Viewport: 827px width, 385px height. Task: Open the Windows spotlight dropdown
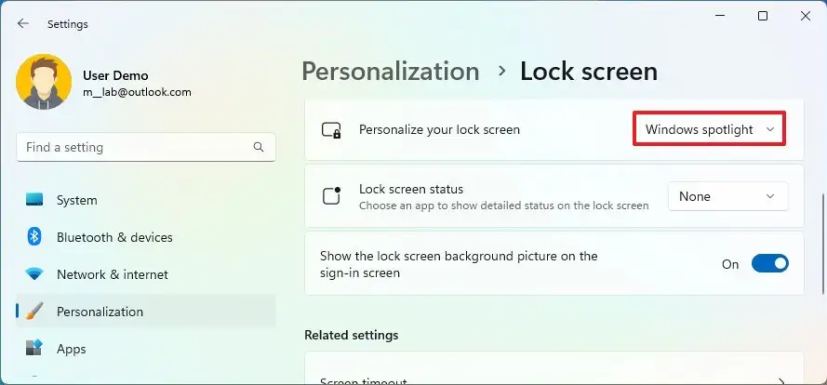pyautogui.click(x=709, y=129)
